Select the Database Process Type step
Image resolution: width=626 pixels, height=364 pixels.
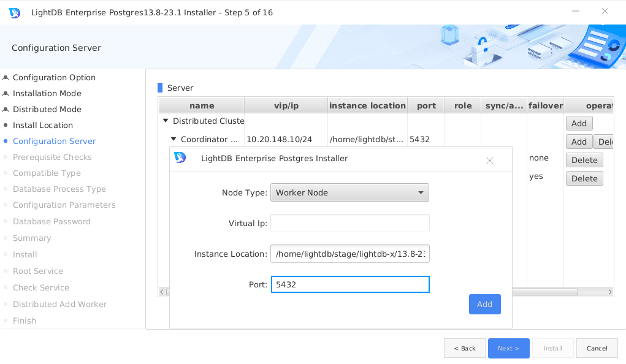pos(59,189)
